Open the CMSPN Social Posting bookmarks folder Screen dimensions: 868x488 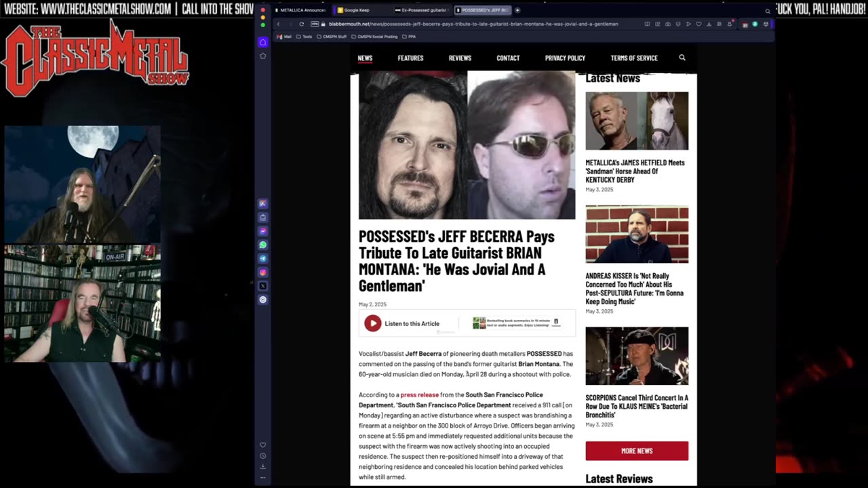click(x=374, y=37)
